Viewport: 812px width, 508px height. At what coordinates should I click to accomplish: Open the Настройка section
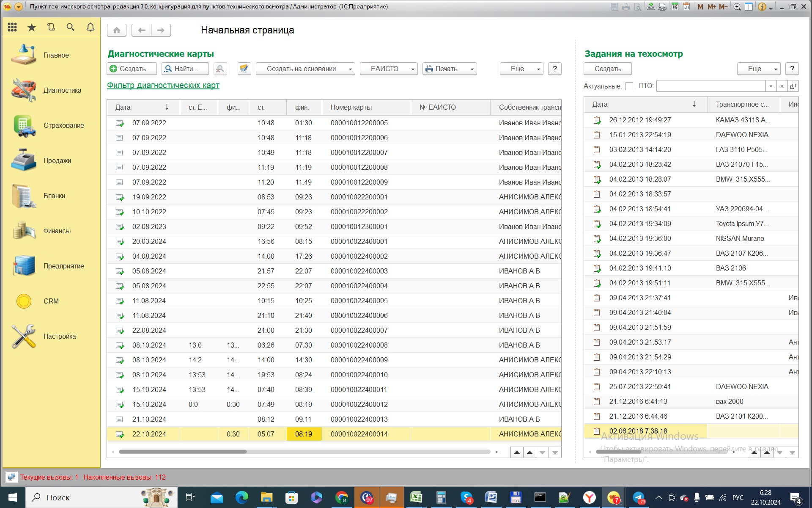point(51,336)
